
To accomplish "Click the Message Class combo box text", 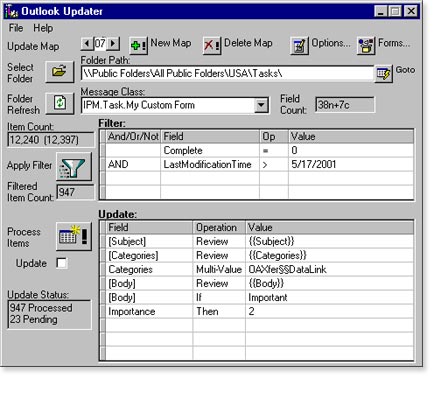I will [167, 105].
